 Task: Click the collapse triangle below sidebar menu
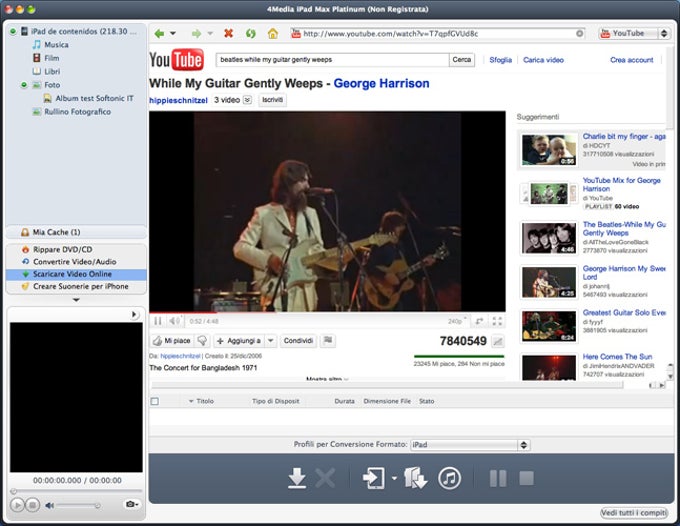click(76, 300)
